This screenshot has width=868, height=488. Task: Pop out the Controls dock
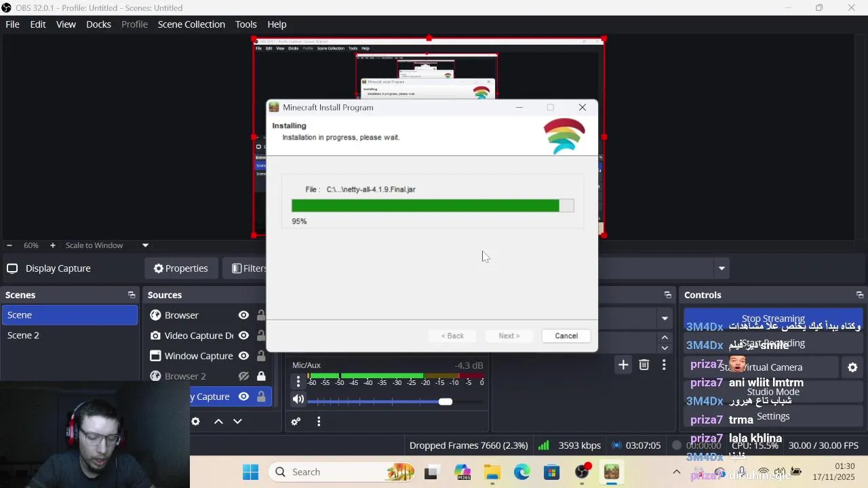860,295
